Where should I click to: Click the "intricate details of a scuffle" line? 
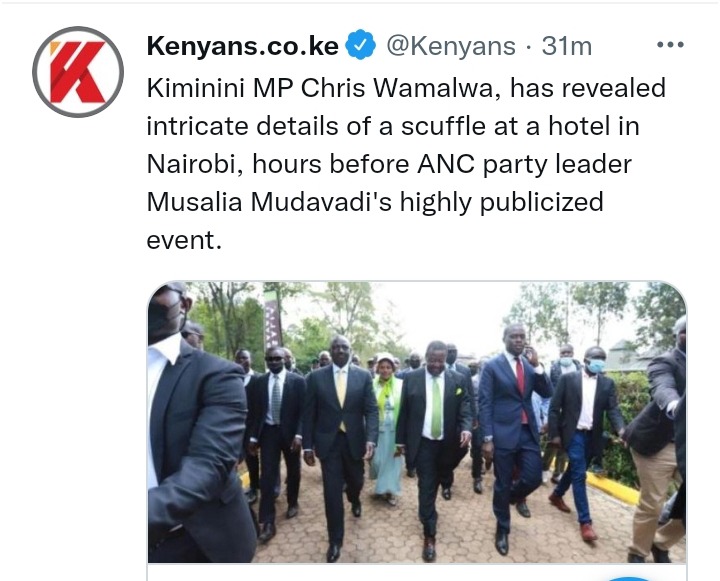393,126
